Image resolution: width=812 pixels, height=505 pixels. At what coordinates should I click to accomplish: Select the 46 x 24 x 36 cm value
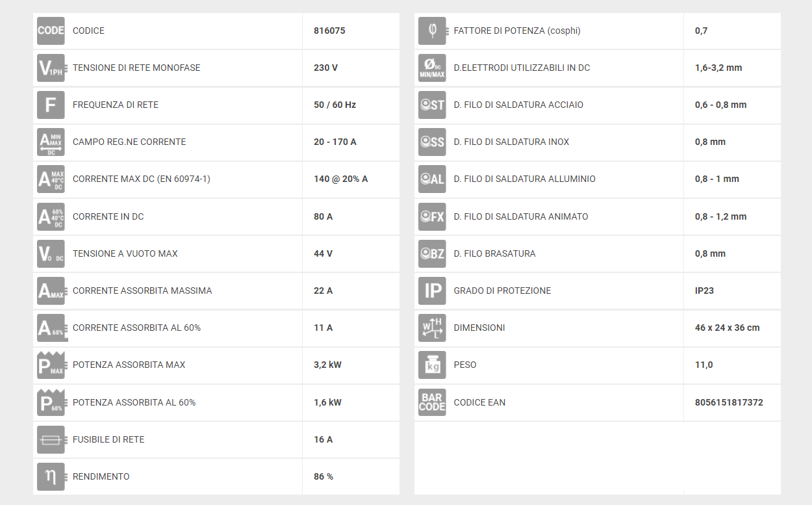tap(727, 328)
